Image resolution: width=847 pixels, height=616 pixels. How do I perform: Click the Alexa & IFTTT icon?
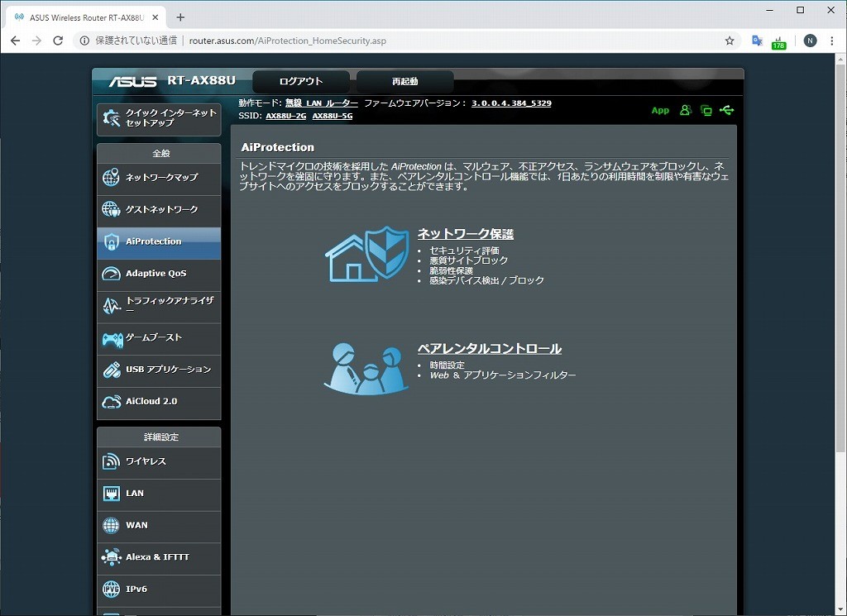[112, 557]
